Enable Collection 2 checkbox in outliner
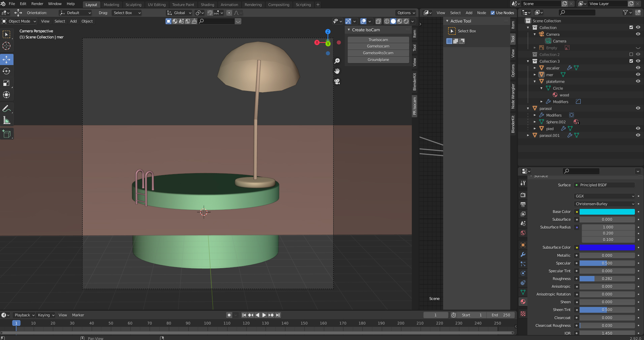644x340 pixels. click(x=631, y=54)
